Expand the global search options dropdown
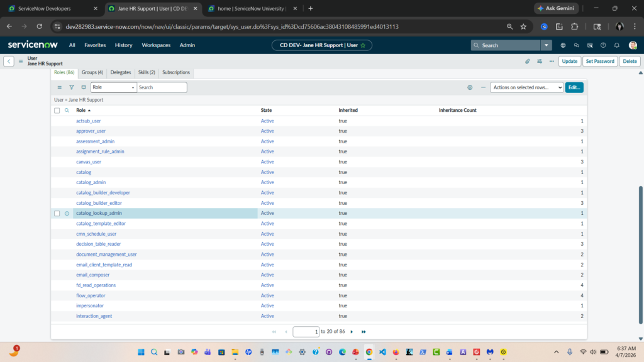Viewport: 644px width, 362px height. pos(547,45)
